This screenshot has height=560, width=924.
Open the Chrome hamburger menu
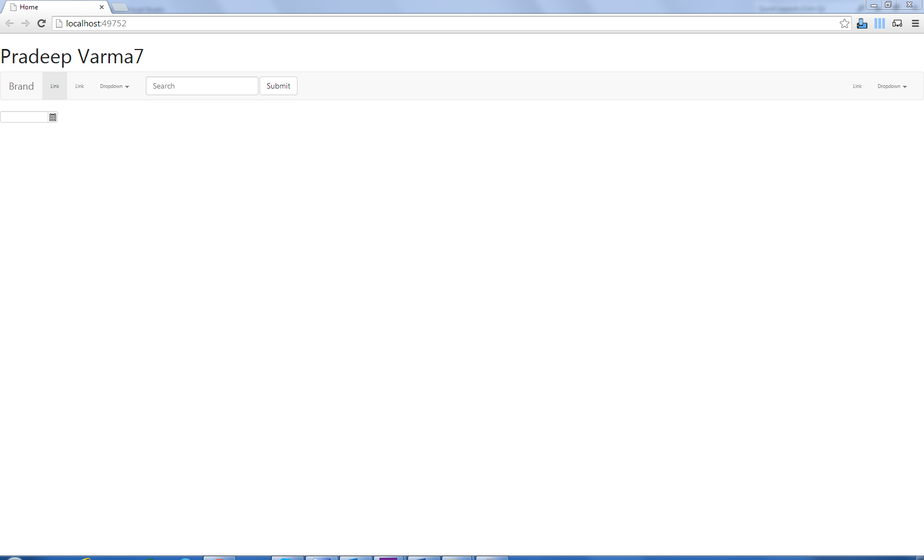915,23
